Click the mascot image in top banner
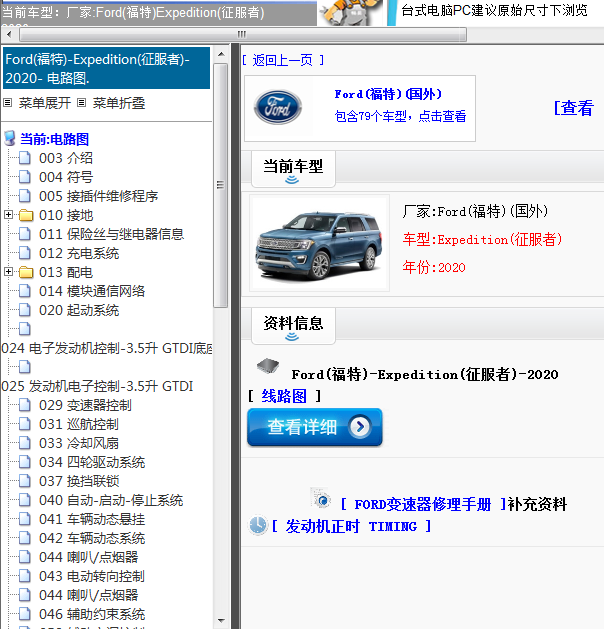604x629 pixels. click(x=350, y=12)
